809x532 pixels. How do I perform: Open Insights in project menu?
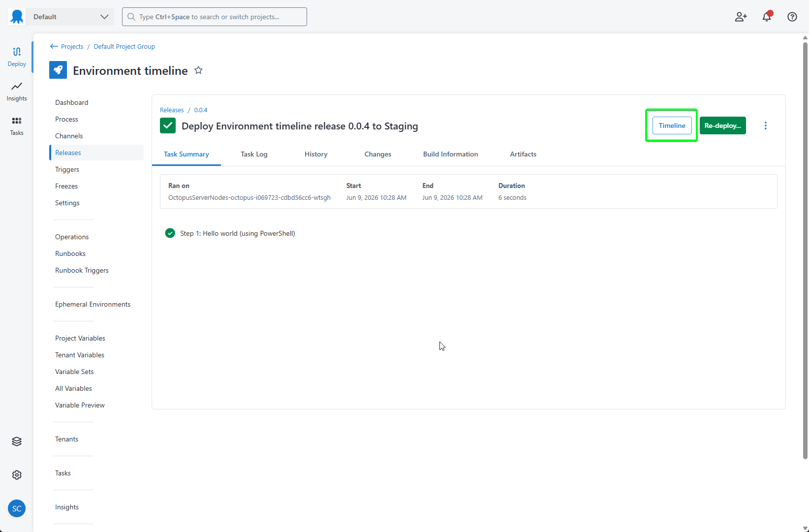(x=67, y=507)
